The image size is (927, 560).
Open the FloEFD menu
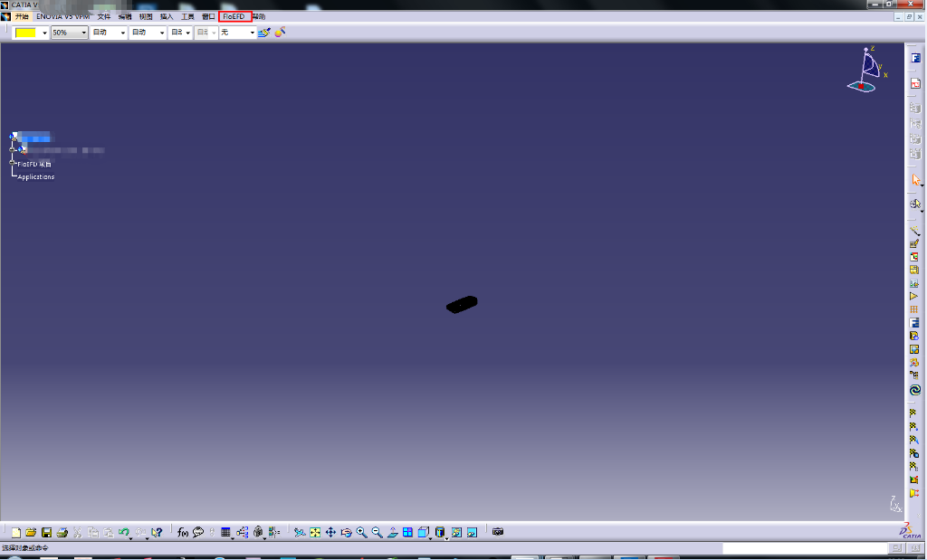(x=234, y=16)
